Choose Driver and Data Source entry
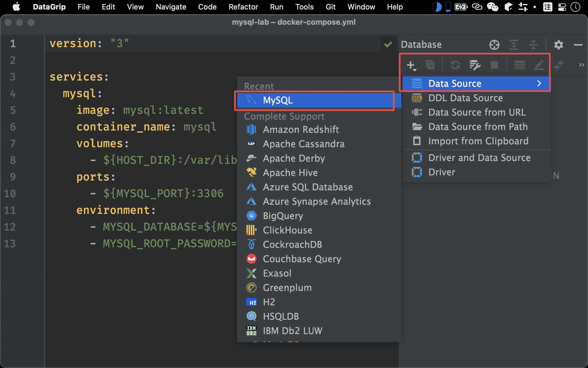588x368 pixels. 476,158
